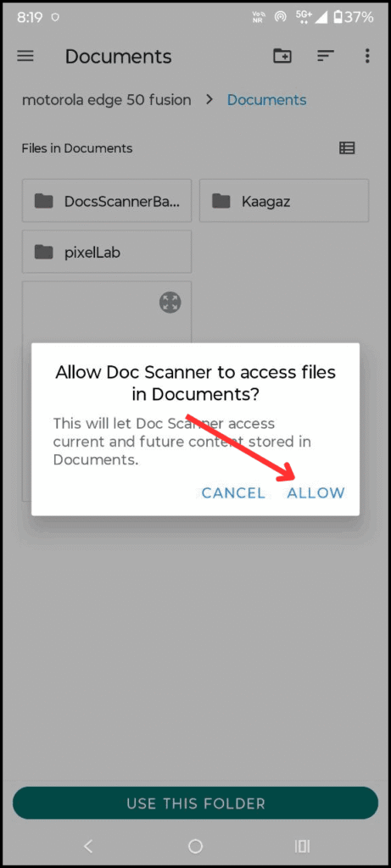Tap the Android home circle icon
The width and height of the screenshot is (391, 868).
[195, 846]
